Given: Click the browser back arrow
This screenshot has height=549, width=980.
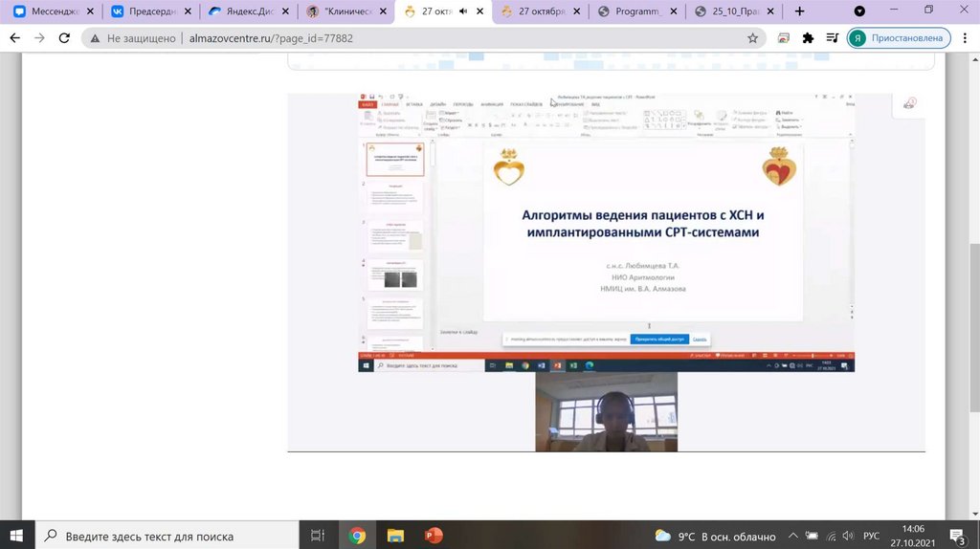Looking at the screenshot, I should coord(14,38).
